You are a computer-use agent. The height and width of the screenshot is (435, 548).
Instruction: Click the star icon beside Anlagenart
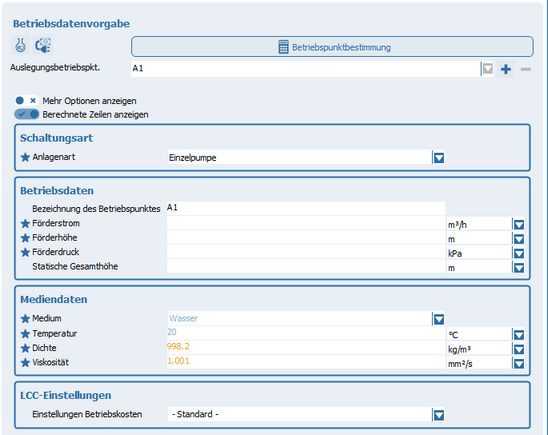click(25, 157)
